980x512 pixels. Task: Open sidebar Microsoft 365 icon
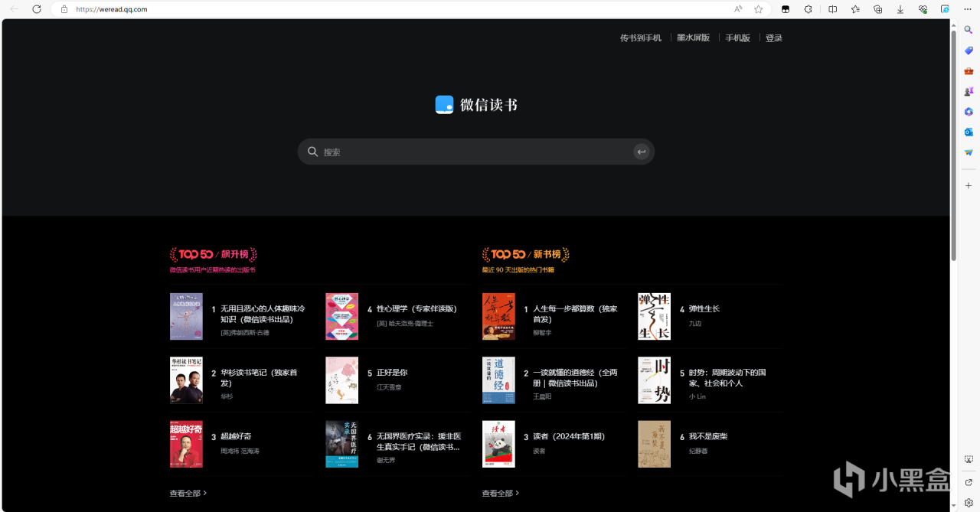[x=969, y=112]
